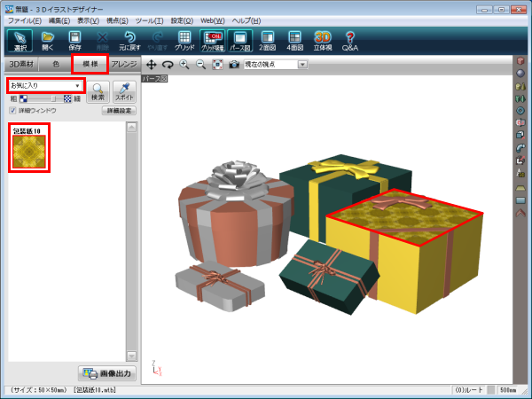Click the camera icon in the view toolbar
The width and height of the screenshot is (532, 399).
(x=233, y=65)
